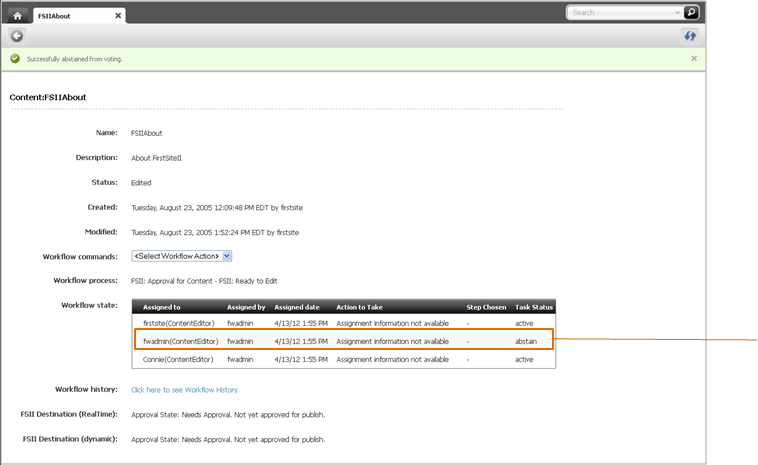Click the search magnifier button
This screenshot has height=465, width=758.
click(x=691, y=12)
